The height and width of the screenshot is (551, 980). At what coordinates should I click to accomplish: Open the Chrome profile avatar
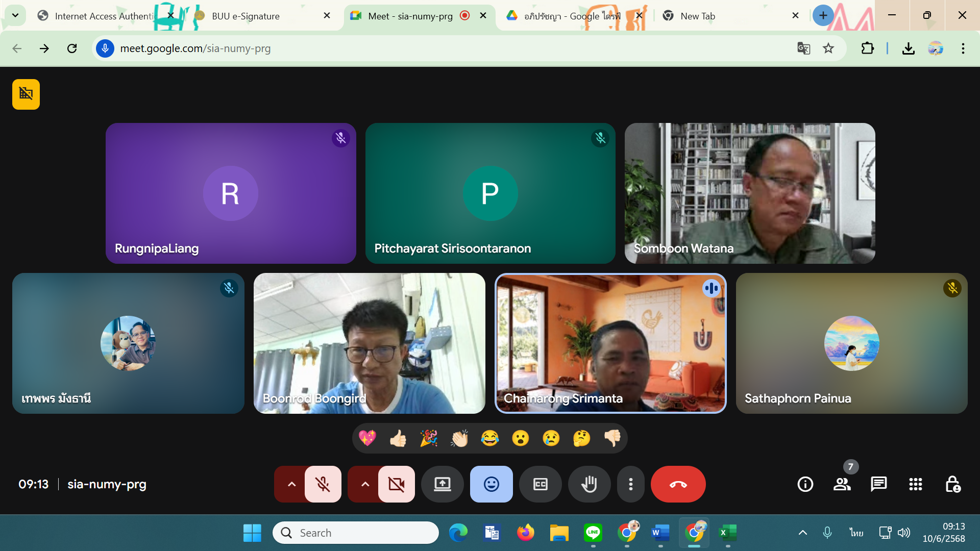tap(936, 48)
